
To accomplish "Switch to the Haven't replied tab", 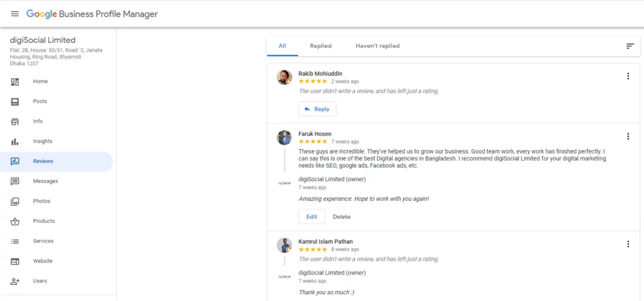I will 377,46.
